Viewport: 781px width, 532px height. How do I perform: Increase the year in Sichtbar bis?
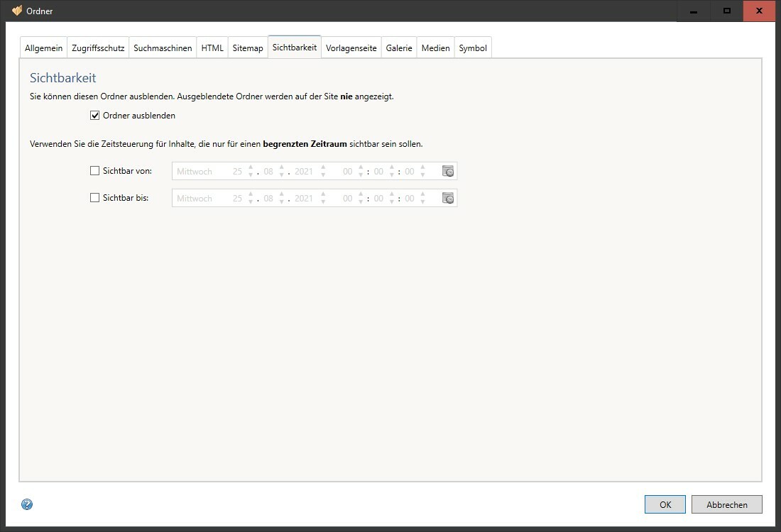tap(323, 194)
